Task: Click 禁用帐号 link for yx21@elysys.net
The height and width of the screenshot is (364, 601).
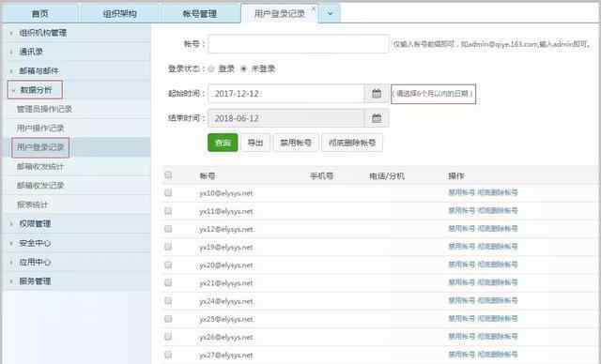Action: pos(461,282)
